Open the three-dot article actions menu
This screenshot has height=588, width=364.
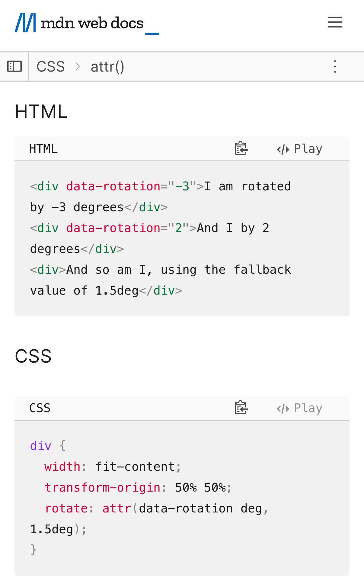coord(335,66)
